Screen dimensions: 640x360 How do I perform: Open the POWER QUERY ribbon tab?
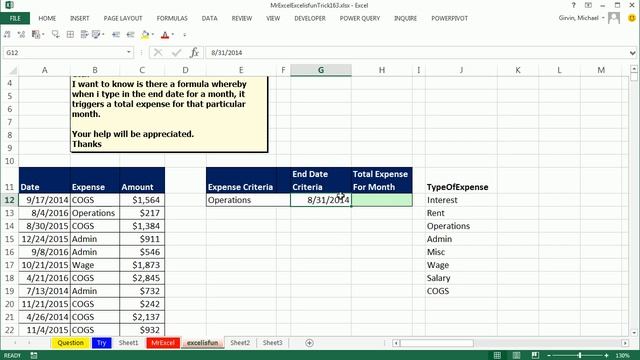coord(360,18)
